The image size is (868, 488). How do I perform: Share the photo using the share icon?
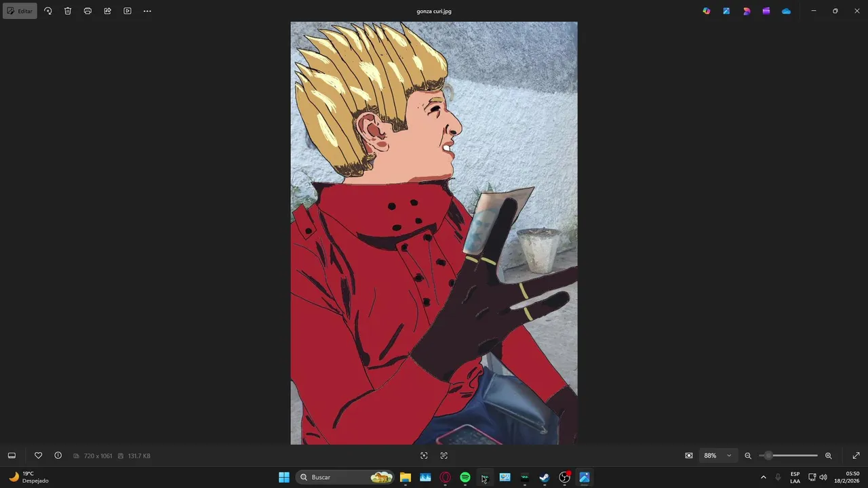[x=107, y=11]
